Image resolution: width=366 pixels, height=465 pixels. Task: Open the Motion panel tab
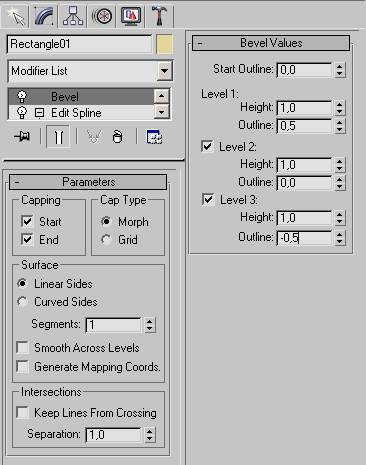coord(101,16)
